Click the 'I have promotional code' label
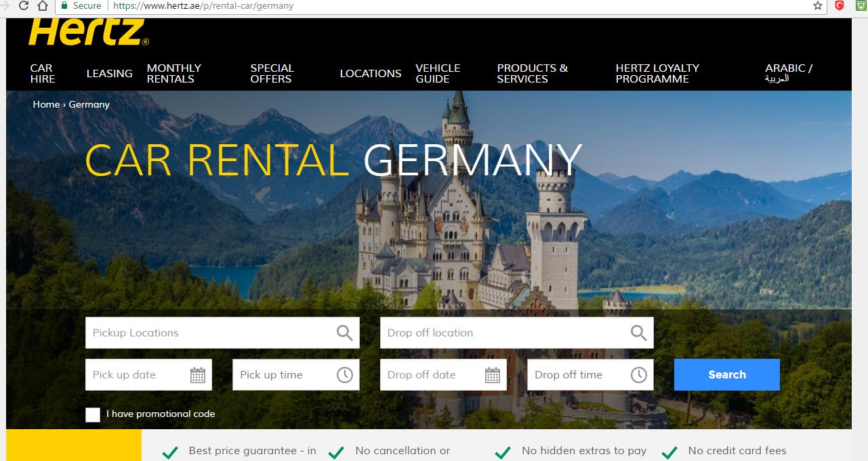This screenshot has width=868, height=461. pos(161,414)
